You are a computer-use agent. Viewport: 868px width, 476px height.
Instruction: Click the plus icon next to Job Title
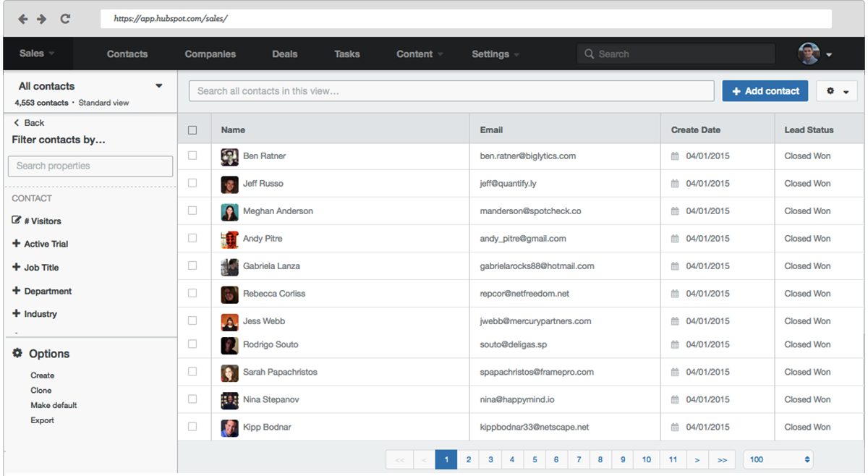(x=17, y=267)
